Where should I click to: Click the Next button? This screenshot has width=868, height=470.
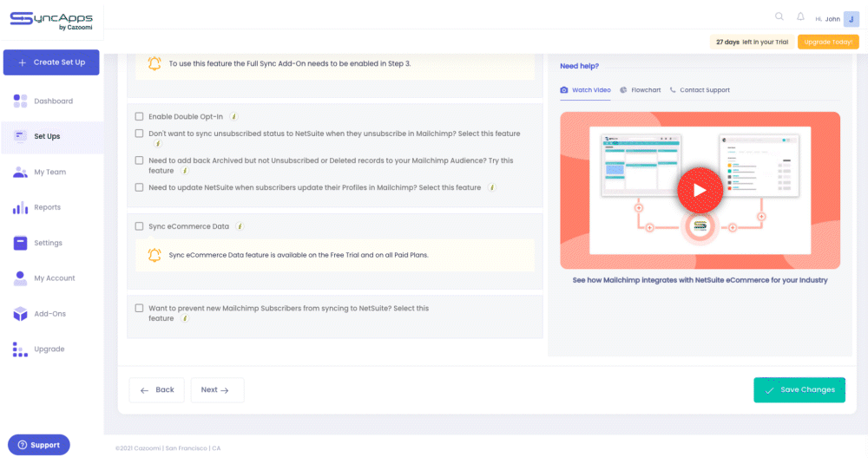217,390
